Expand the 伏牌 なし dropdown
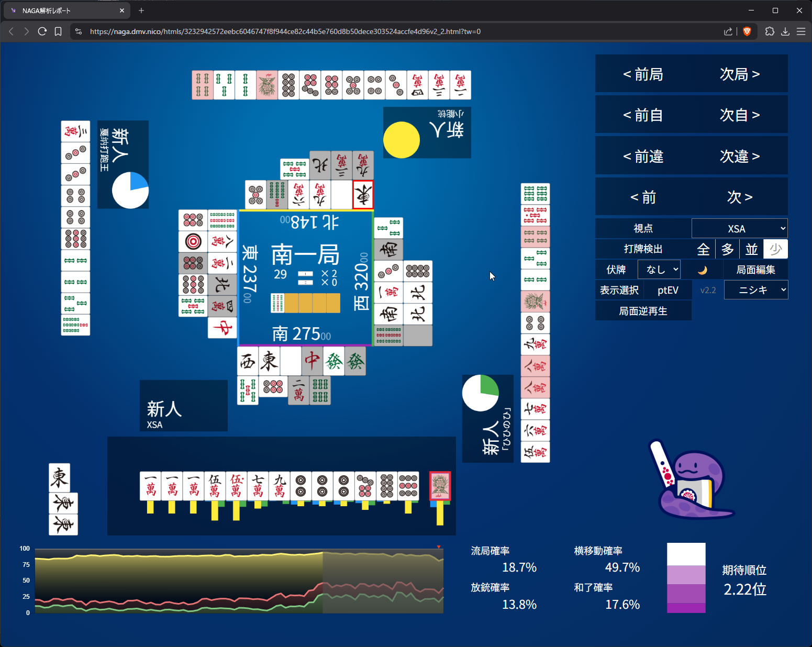 659,270
